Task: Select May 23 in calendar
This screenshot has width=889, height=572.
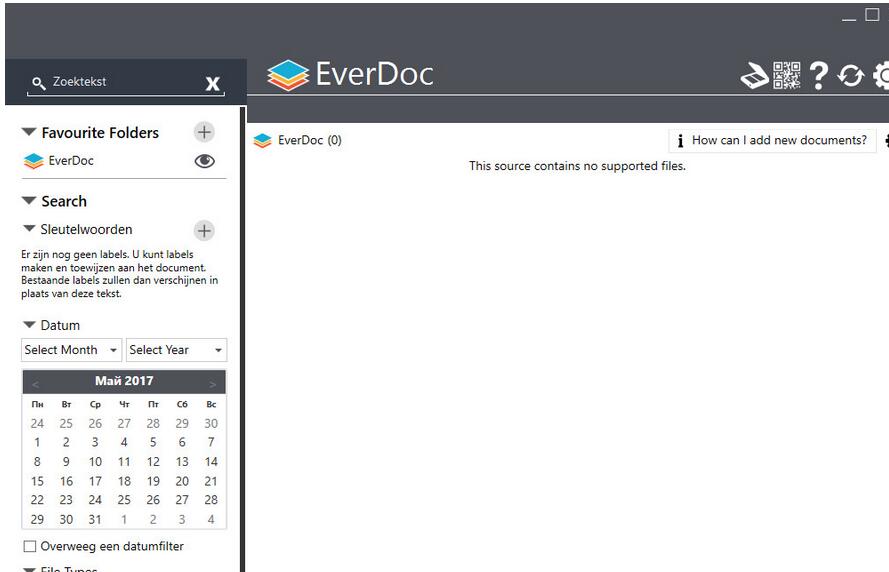Action: pos(66,500)
